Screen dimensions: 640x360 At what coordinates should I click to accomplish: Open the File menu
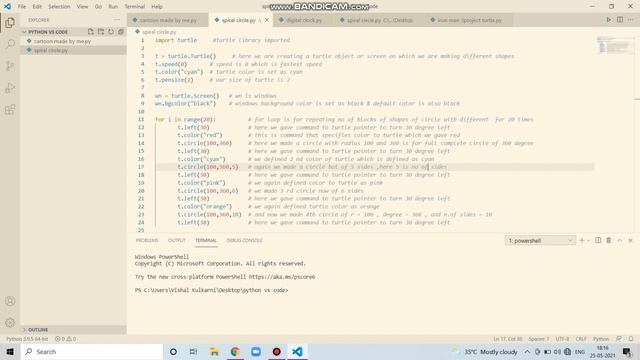[x=22, y=7]
